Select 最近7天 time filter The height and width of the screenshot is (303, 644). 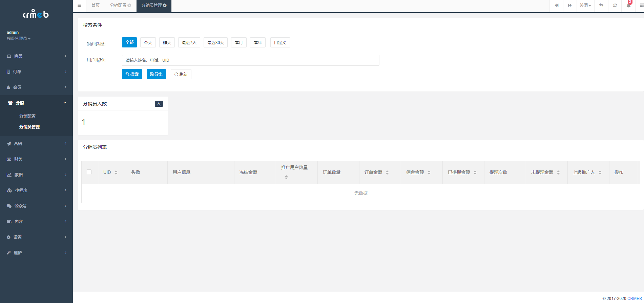[x=189, y=42]
